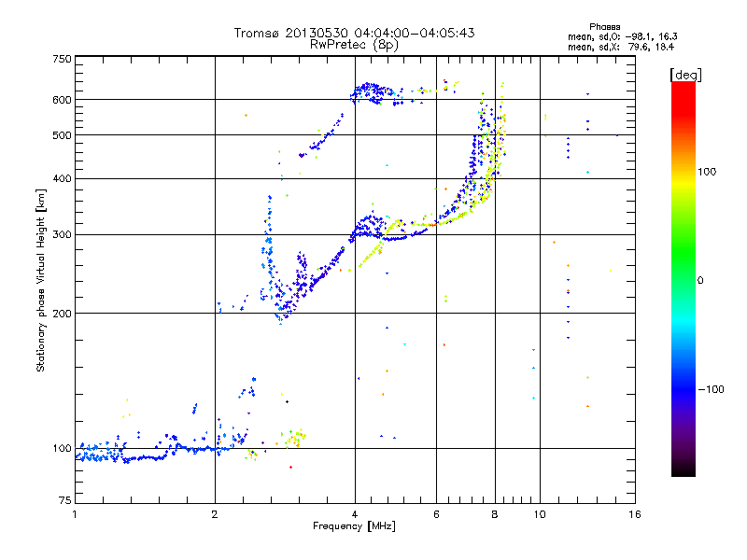Click the x-axis tick label '6'
The width and height of the screenshot is (747, 560).
tap(436, 514)
